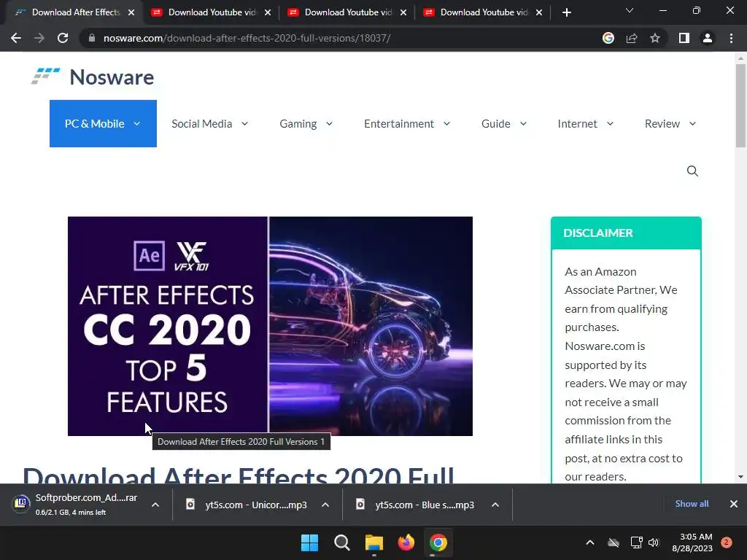Click the tab search chevron in title bar
Screen dimensions: 747x560
coord(630,10)
